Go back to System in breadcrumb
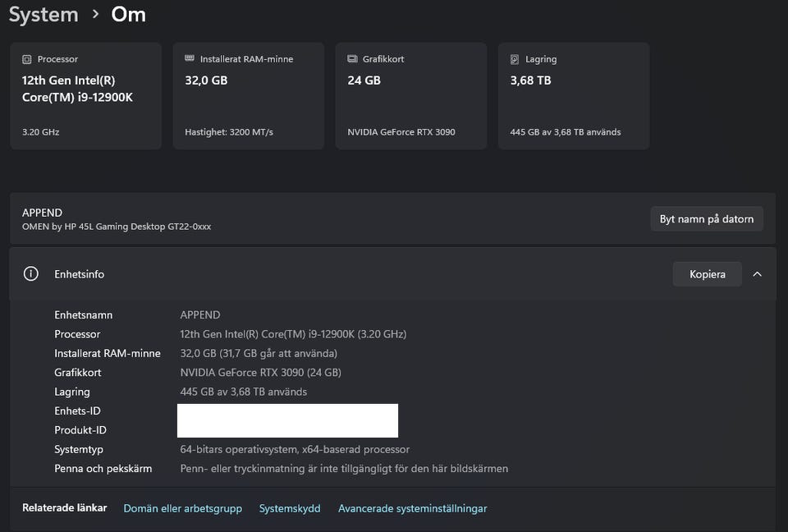788x532 pixels. (x=44, y=15)
